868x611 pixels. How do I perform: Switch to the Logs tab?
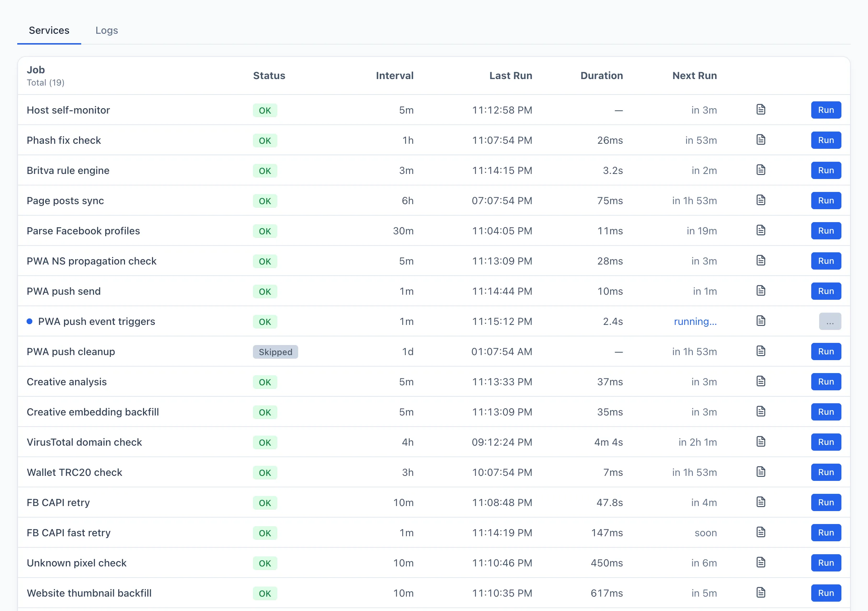[x=107, y=30]
